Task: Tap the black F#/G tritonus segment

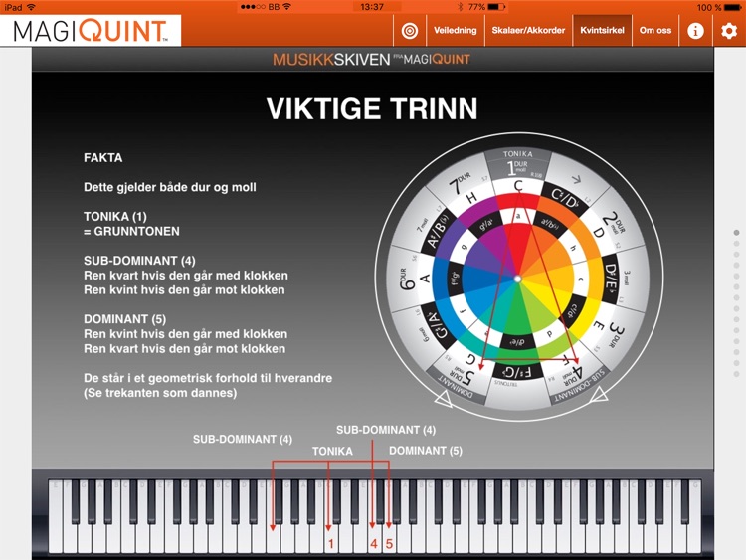Action: click(x=517, y=372)
